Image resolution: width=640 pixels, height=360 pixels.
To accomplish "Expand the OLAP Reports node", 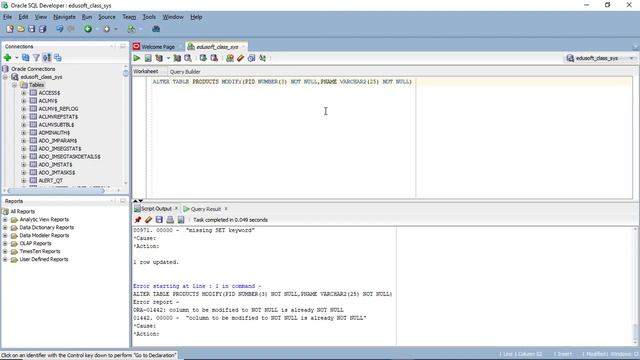I will pyautogui.click(x=5, y=243).
